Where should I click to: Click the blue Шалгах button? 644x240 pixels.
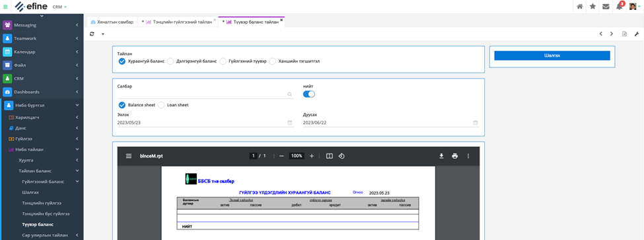(x=552, y=55)
